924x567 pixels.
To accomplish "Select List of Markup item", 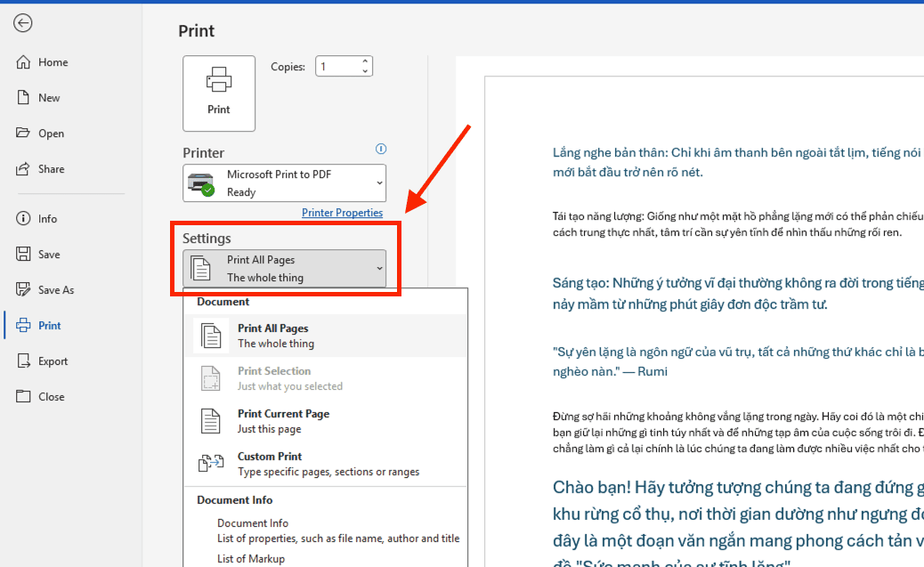I will [x=251, y=559].
